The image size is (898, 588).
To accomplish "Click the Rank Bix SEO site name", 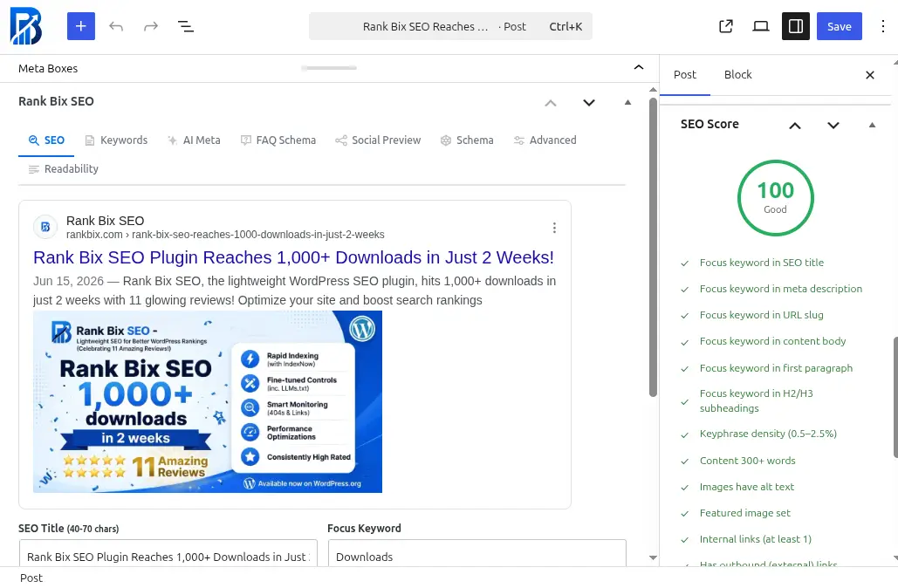I will (x=106, y=221).
